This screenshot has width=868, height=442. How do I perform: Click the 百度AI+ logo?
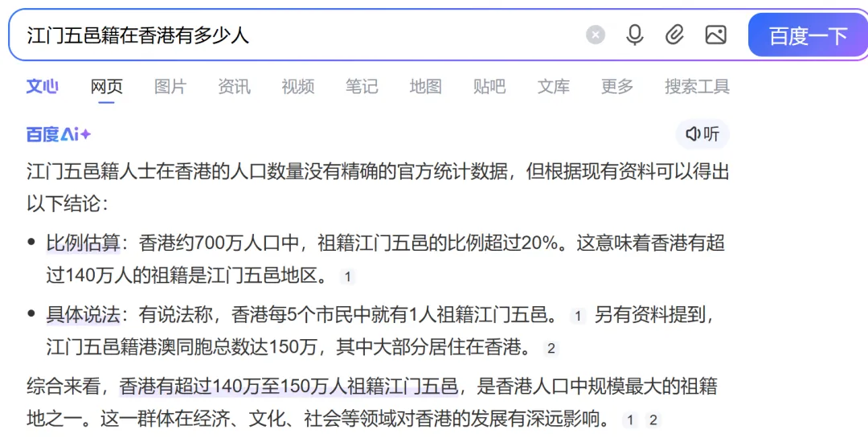tap(58, 134)
